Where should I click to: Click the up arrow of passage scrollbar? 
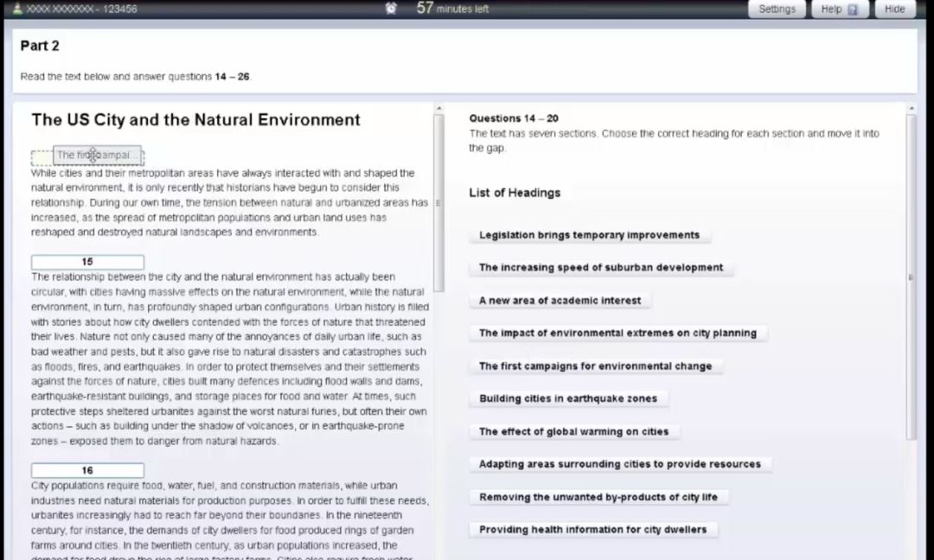tap(439, 108)
